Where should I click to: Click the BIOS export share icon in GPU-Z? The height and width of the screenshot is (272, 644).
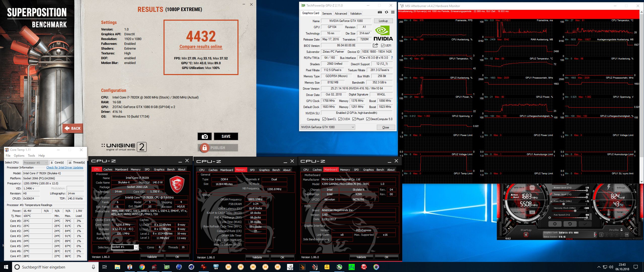click(x=375, y=45)
